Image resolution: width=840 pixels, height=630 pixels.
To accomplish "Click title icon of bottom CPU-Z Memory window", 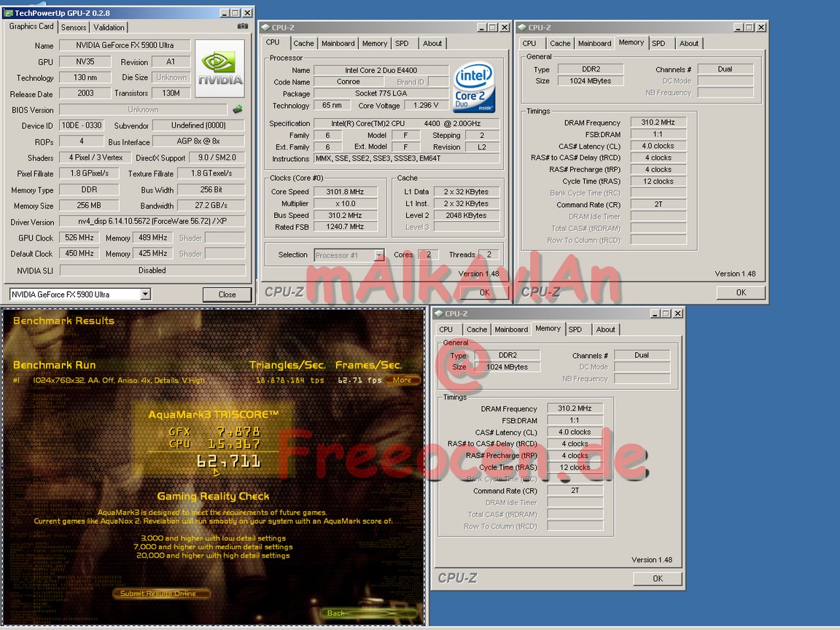I will pyautogui.click(x=439, y=314).
